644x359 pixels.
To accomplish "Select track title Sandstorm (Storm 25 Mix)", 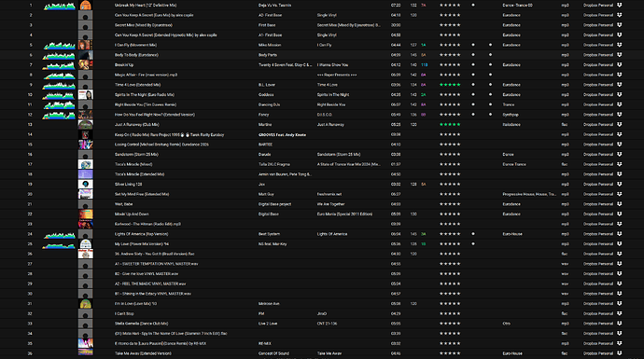I will (136, 155).
